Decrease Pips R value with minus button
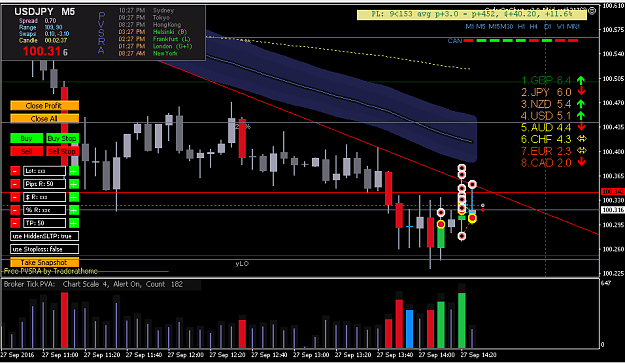The image size is (625, 363). click(15, 184)
